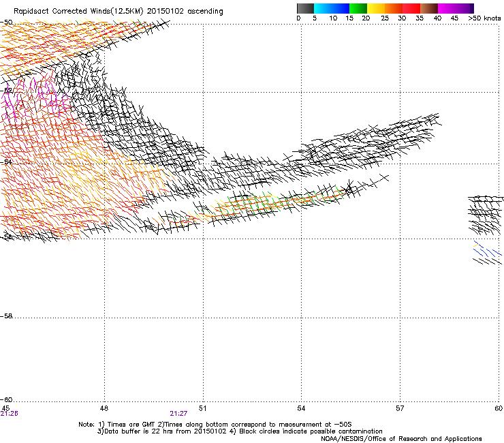This screenshot has height=443, width=504.
Task: Click the magenta-purple 40-50 knots legend swatch
Action: (x=456, y=8)
